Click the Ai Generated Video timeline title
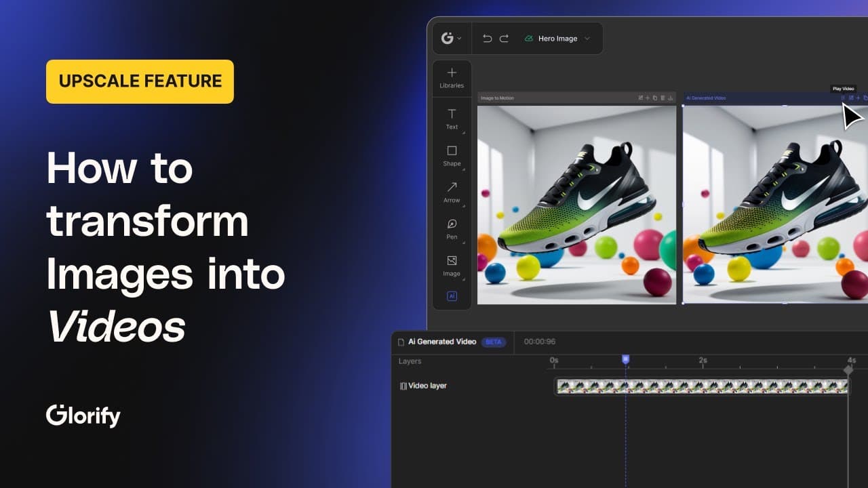This screenshot has height=488, width=868. tap(442, 342)
